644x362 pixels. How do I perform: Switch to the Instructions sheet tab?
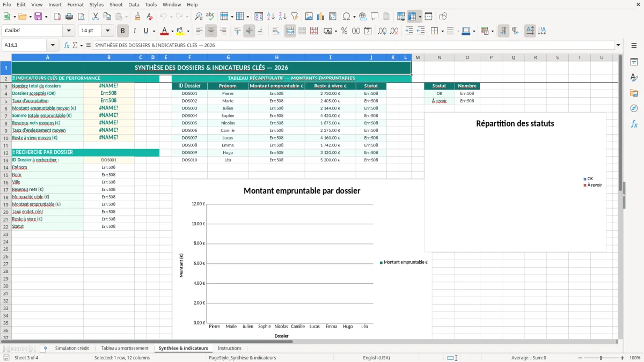click(x=230, y=349)
